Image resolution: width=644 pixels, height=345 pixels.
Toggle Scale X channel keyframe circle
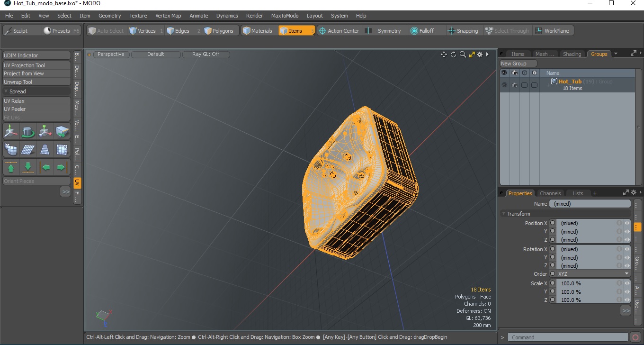(553, 283)
